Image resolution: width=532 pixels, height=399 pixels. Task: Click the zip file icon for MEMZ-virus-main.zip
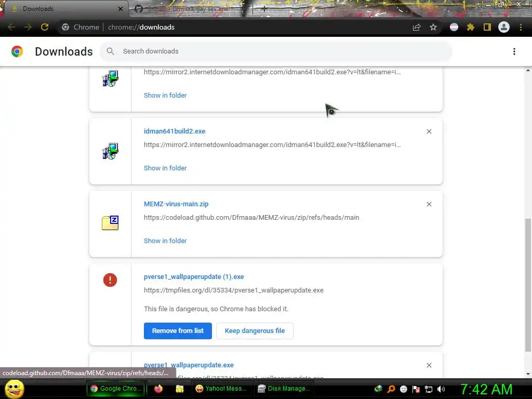tap(110, 222)
